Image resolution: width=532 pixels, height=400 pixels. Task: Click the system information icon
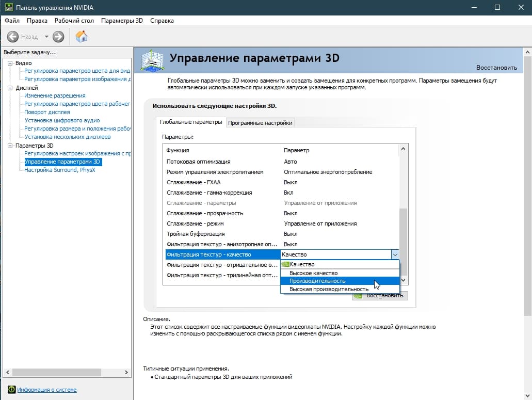pyautogui.click(x=11, y=389)
